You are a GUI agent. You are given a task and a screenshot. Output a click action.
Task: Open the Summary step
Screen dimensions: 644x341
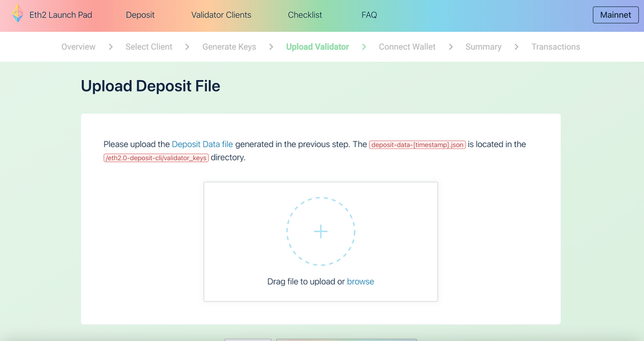click(483, 47)
